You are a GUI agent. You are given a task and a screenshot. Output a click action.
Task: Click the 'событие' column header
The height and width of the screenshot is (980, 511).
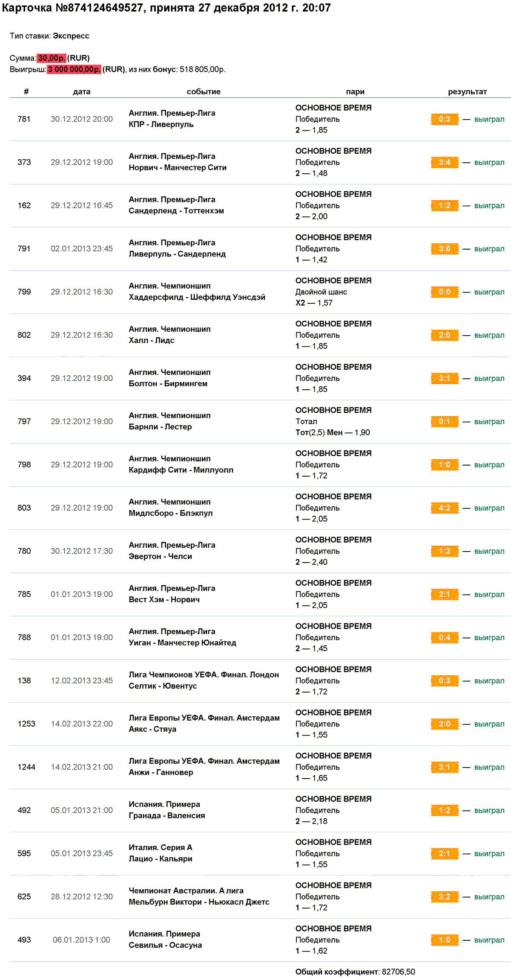(204, 92)
